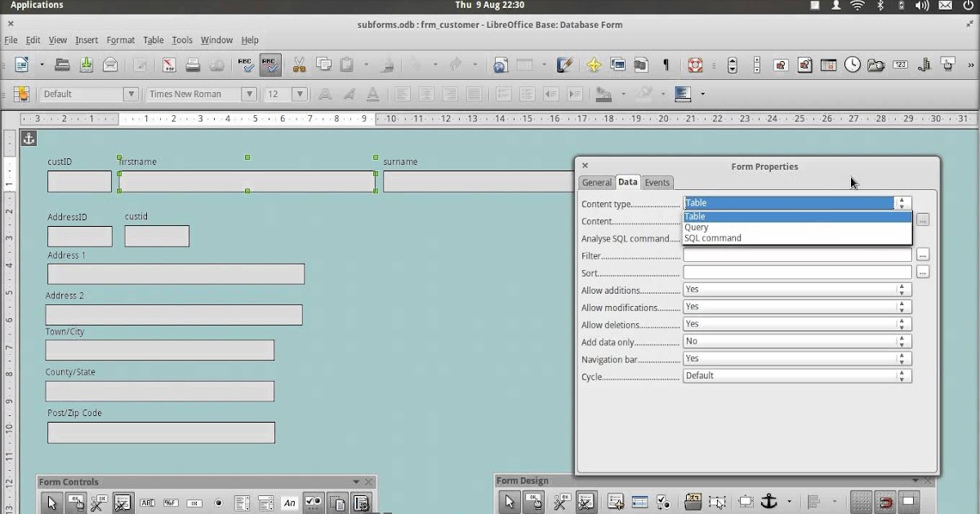This screenshot has height=514, width=980.
Task: Open Times New Roman font dropdown
Action: 249,94
